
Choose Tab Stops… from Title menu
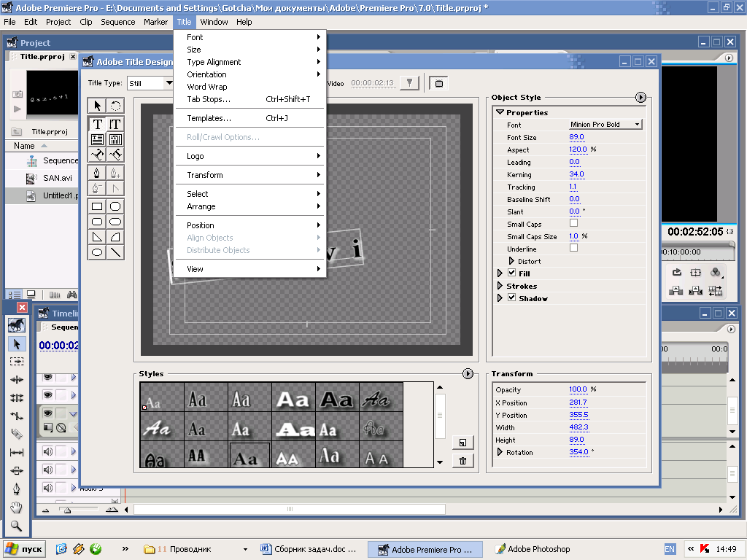click(250, 99)
